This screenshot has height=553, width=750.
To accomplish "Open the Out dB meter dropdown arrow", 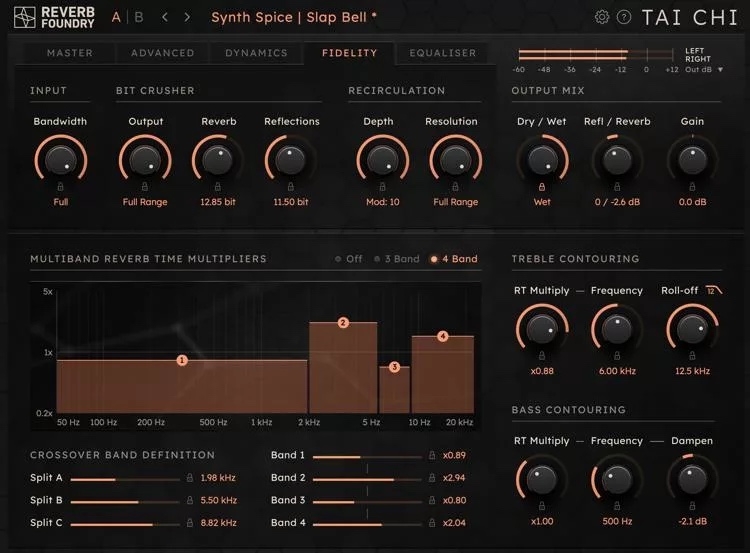I will point(720,70).
